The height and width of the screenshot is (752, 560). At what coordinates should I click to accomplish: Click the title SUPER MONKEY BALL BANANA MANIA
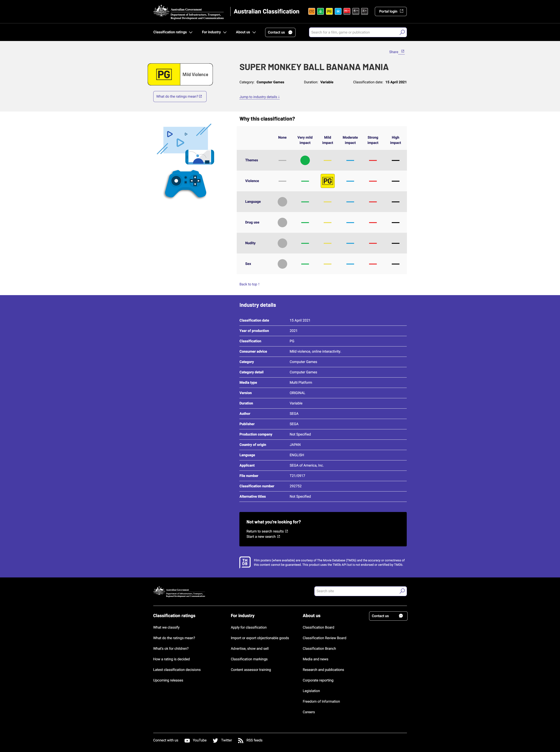tap(314, 67)
